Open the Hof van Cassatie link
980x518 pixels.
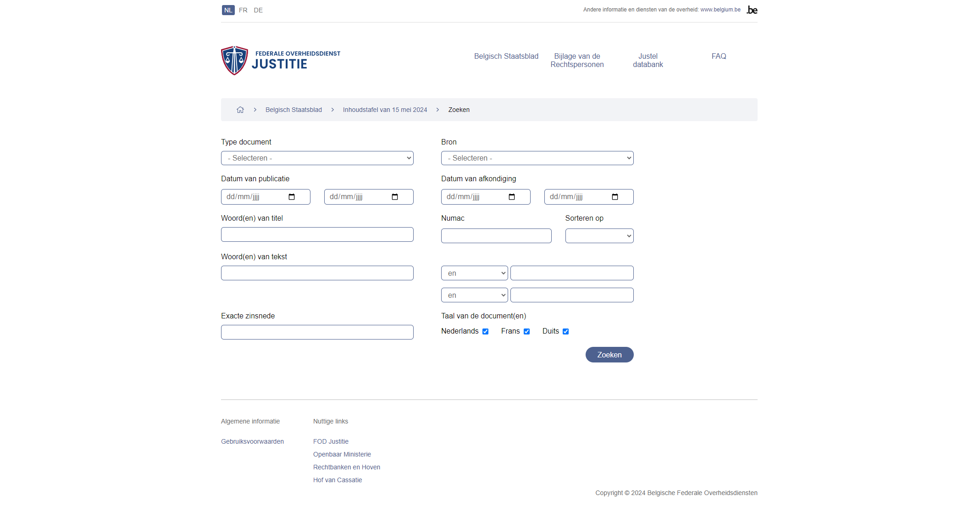click(338, 480)
